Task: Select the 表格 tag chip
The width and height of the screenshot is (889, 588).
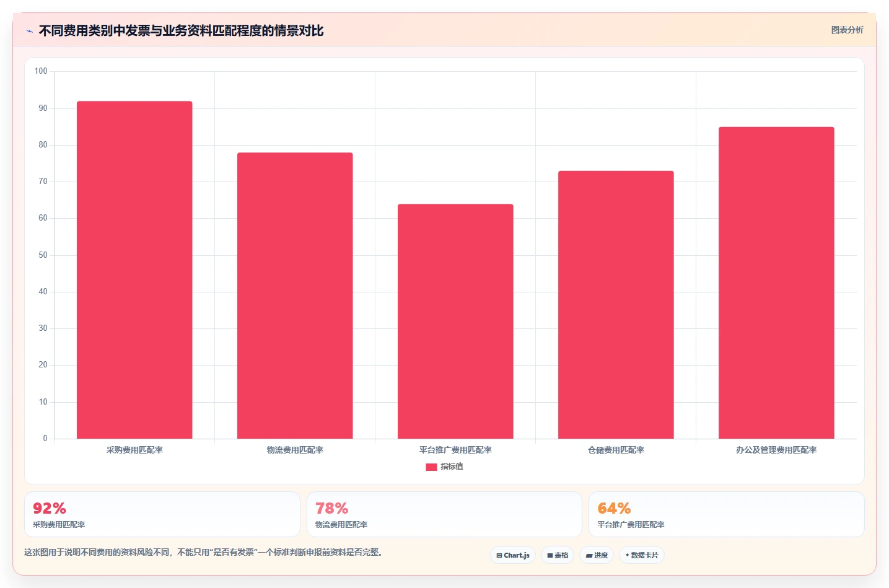Action: [x=558, y=555]
